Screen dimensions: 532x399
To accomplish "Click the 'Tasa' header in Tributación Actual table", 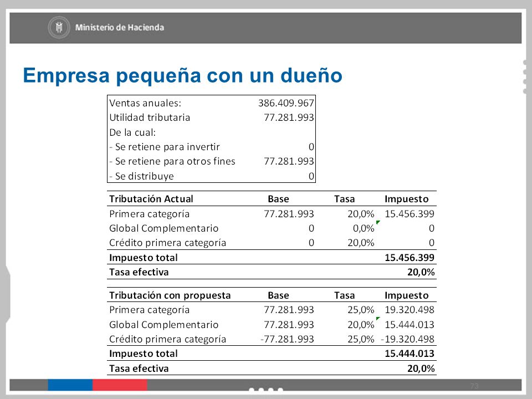I will click(344, 199).
